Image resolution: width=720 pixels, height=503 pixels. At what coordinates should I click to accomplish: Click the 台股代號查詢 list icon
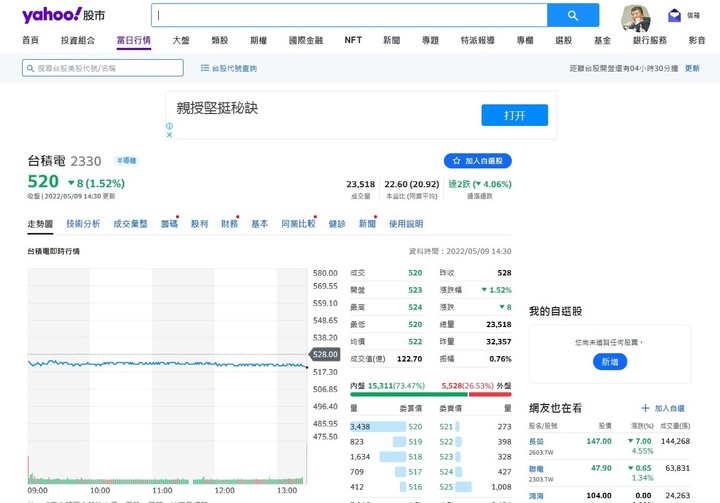[205, 68]
